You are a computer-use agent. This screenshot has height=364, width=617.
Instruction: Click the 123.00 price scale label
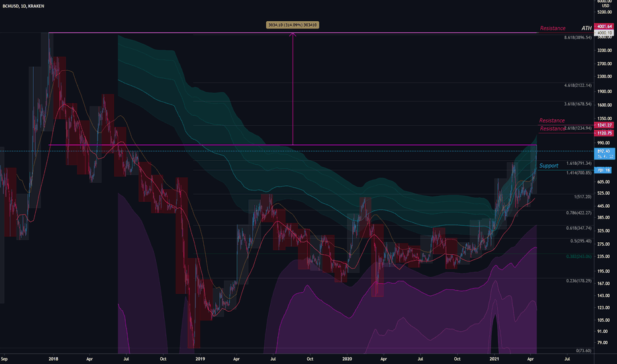click(x=604, y=307)
